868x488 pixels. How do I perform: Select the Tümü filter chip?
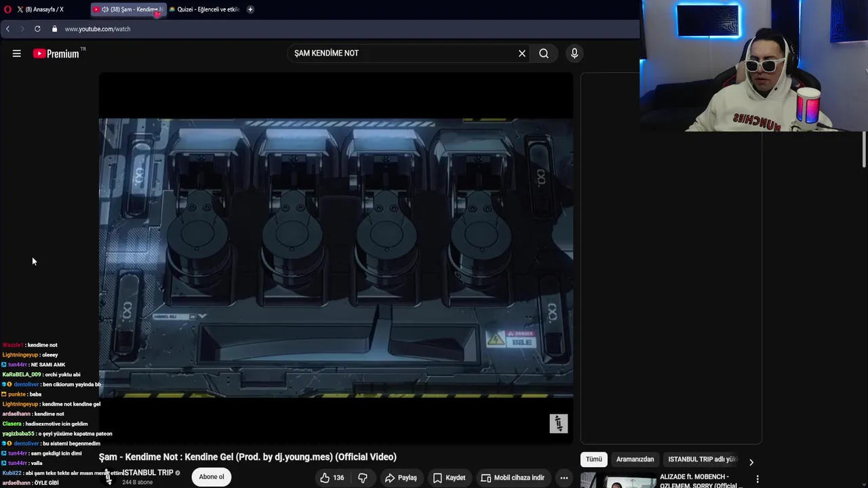[594, 460]
